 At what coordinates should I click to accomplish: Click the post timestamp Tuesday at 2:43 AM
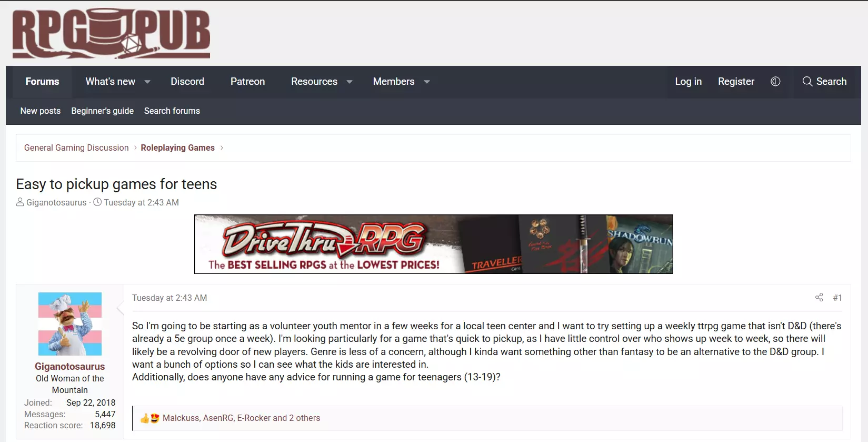tap(169, 298)
